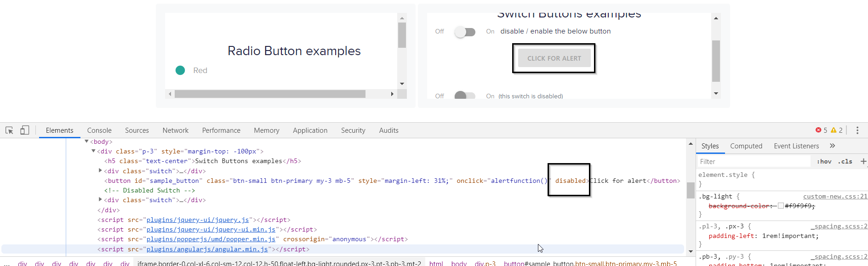Click vertical scrollbar of switch buttons frame

(x=716, y=61)
